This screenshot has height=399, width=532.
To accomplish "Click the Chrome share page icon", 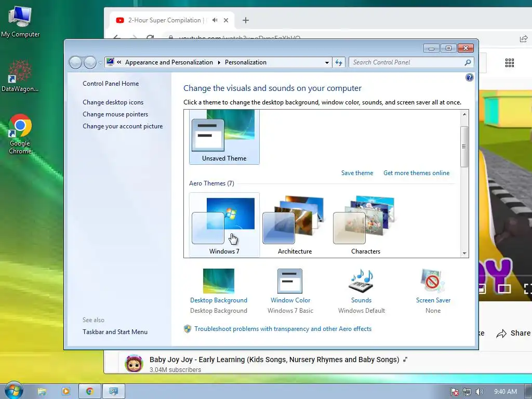I will [524, 38].
